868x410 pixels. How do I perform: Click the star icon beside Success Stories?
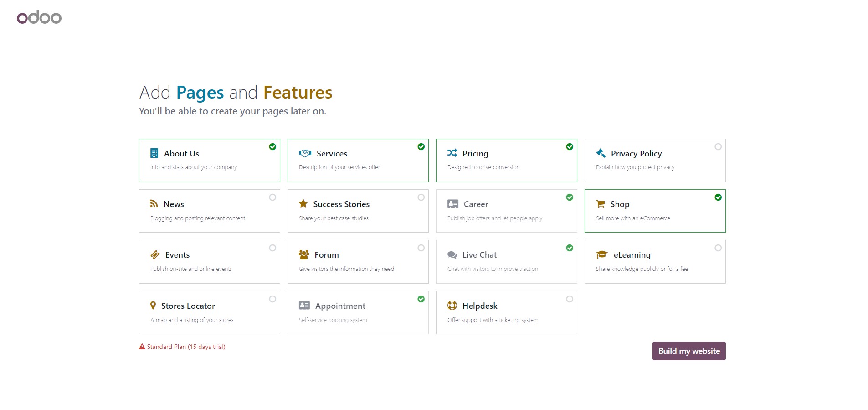[303, 204]
